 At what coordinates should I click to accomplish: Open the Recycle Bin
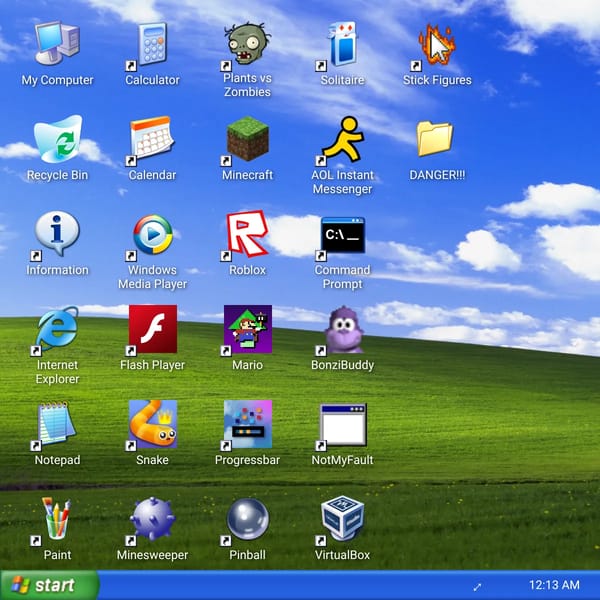tap(57, 139)
